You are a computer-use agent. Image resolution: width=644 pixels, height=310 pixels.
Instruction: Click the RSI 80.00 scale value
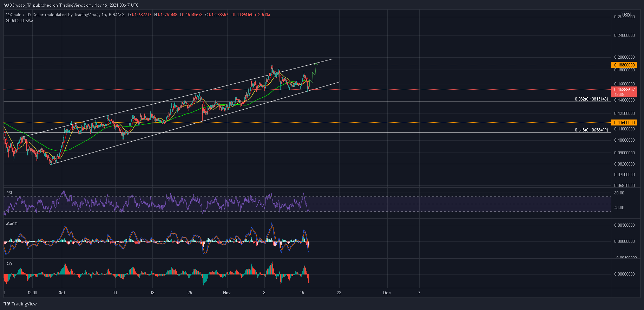coord(619,193)
